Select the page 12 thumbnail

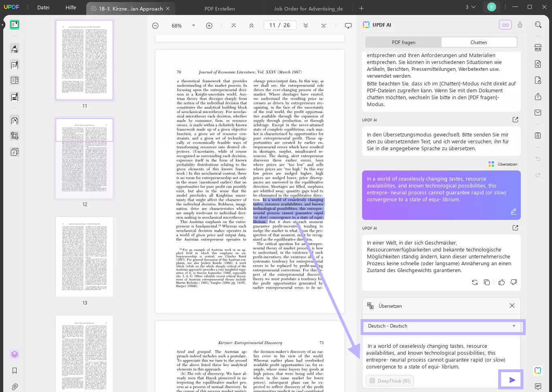84,158
